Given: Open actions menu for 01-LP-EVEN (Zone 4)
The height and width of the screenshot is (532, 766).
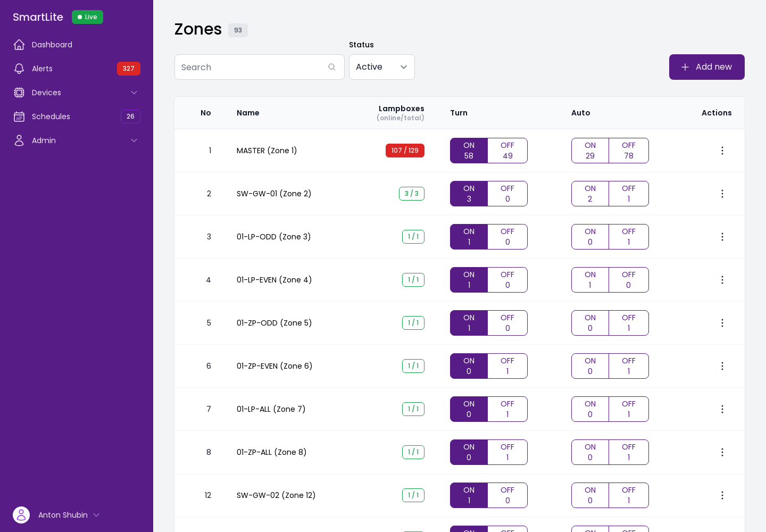Looking at the screenshot, I should [722, 280].
